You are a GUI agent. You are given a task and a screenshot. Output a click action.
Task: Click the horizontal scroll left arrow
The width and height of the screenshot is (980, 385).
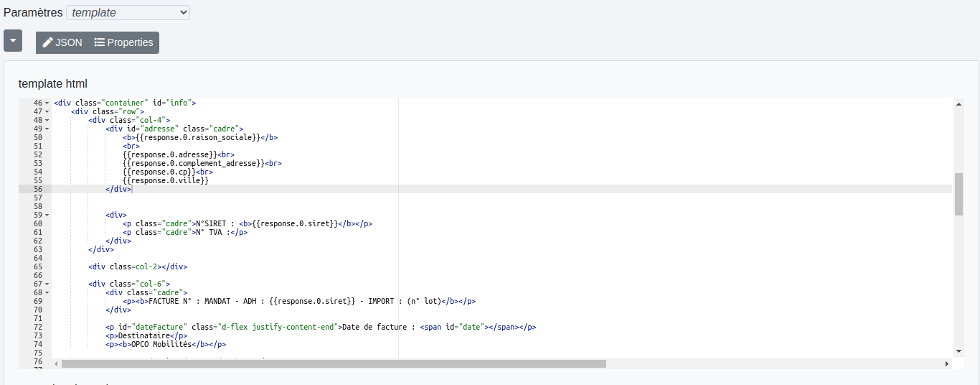[57, 364]
